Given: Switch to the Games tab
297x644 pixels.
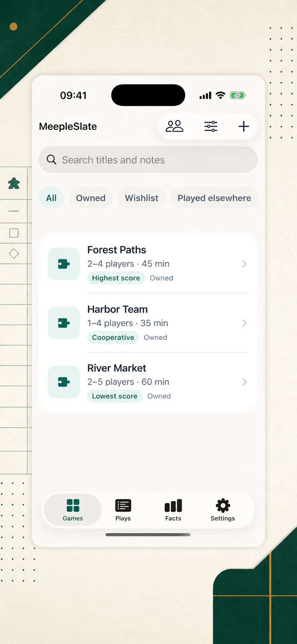Looking at the screenshot, I should coord(73,510).
